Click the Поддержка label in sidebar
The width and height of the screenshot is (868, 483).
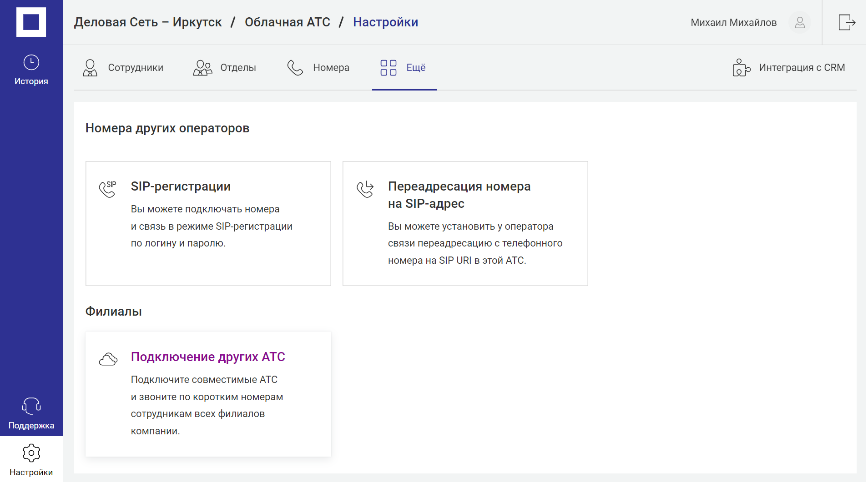pos(31,426)
